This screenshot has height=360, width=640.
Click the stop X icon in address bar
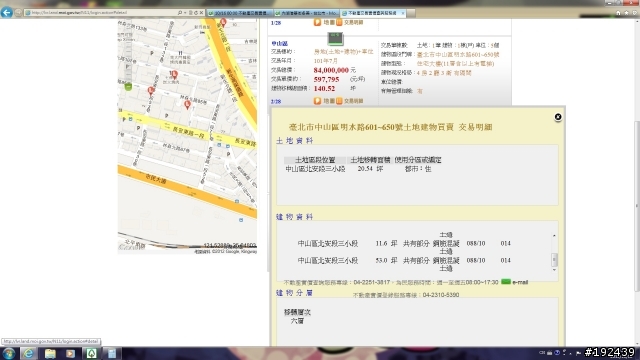201,13
